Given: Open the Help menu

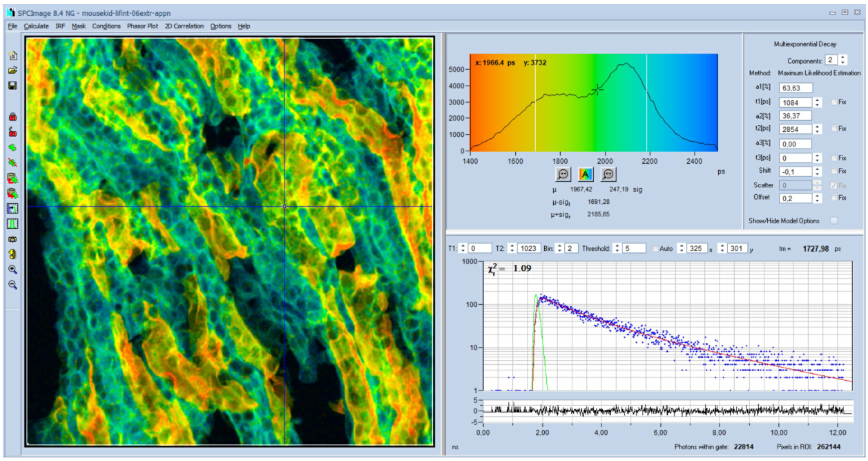Looking at the screenshot, I should coord(244,26).
